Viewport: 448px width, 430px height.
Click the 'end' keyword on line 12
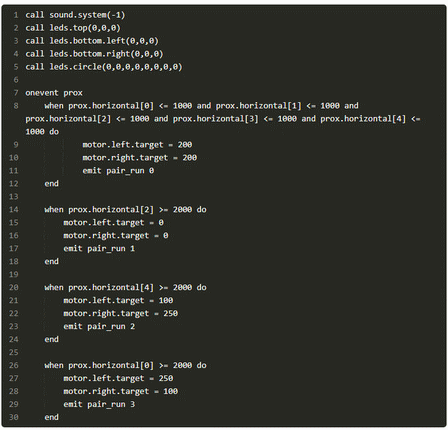point(52,184)
